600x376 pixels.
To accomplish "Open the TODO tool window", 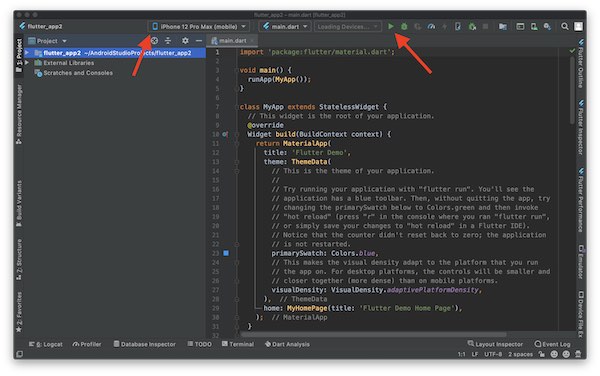I will coord(199,344).
